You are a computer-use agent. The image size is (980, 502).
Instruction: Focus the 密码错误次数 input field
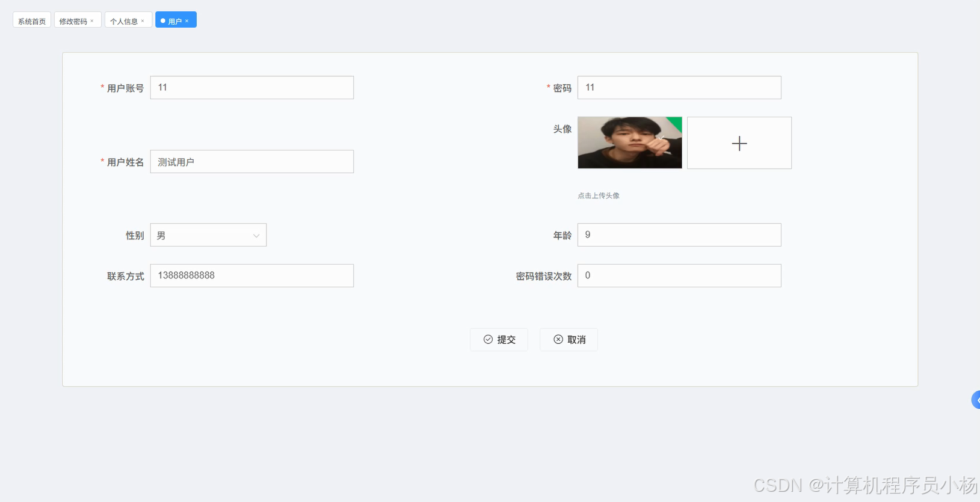[x=679, y=275]
